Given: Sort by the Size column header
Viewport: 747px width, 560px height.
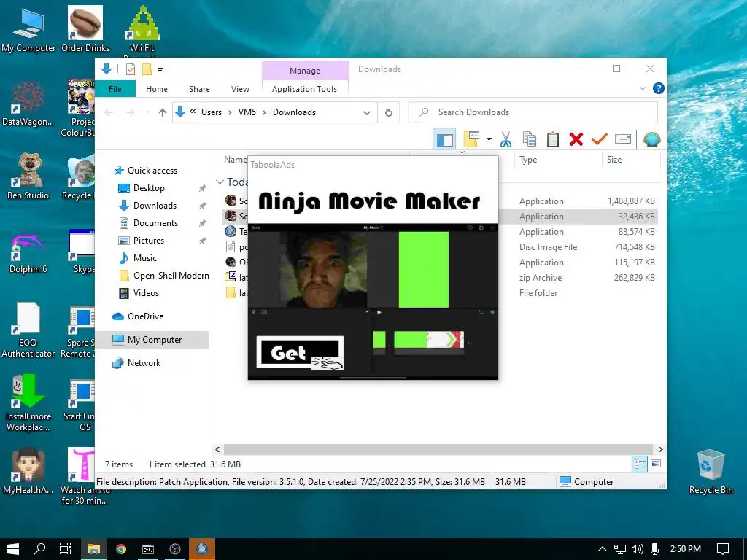Looking at the screenshot, I should click(614, 160).
